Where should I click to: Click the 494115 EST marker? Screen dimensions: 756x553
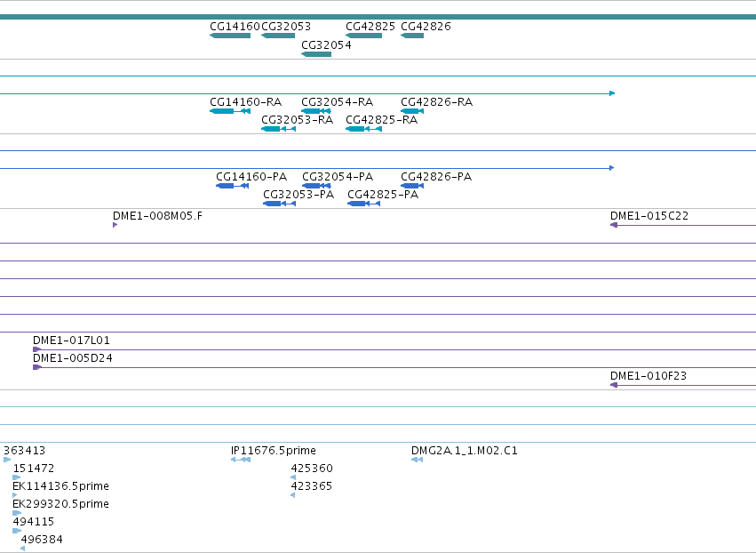tap(17, 532)
